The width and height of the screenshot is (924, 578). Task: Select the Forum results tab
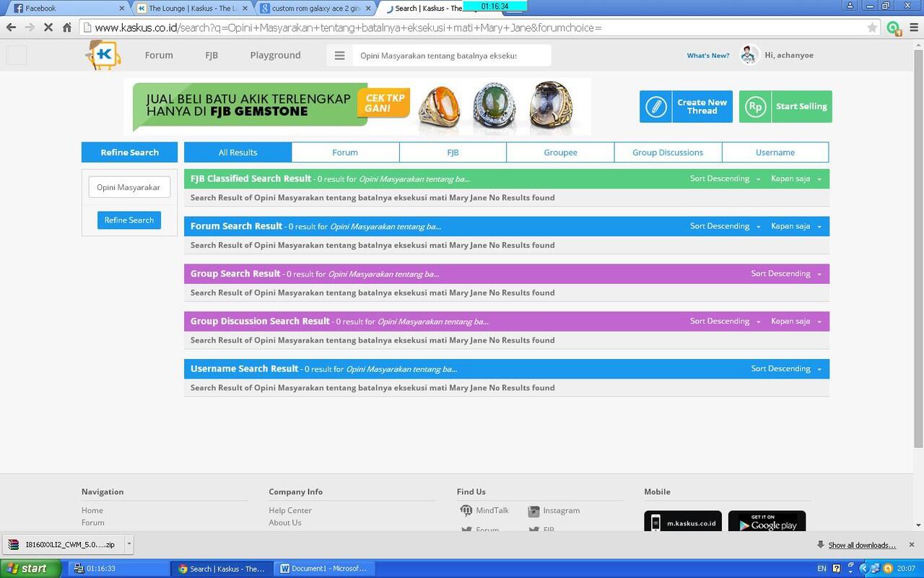pos(345,152)
